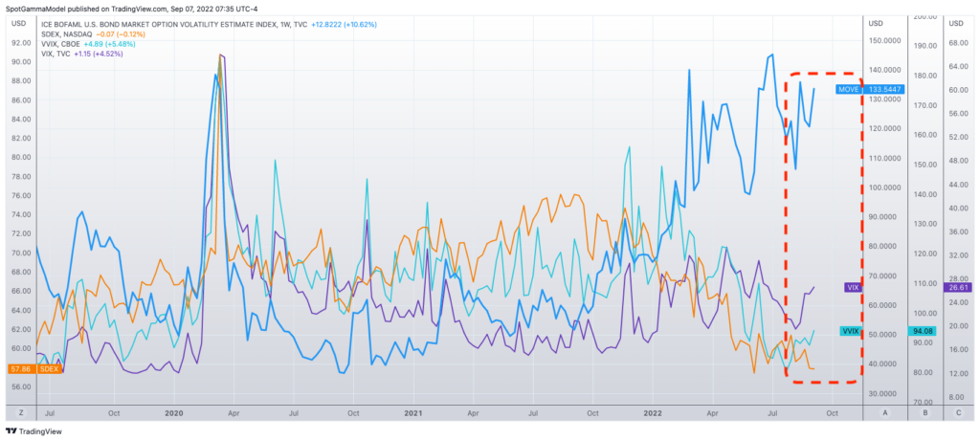Screen dimensions: 980x441
Task: Click the +4.89 (+5.48%) change value
Action: [x=110, y=44]
